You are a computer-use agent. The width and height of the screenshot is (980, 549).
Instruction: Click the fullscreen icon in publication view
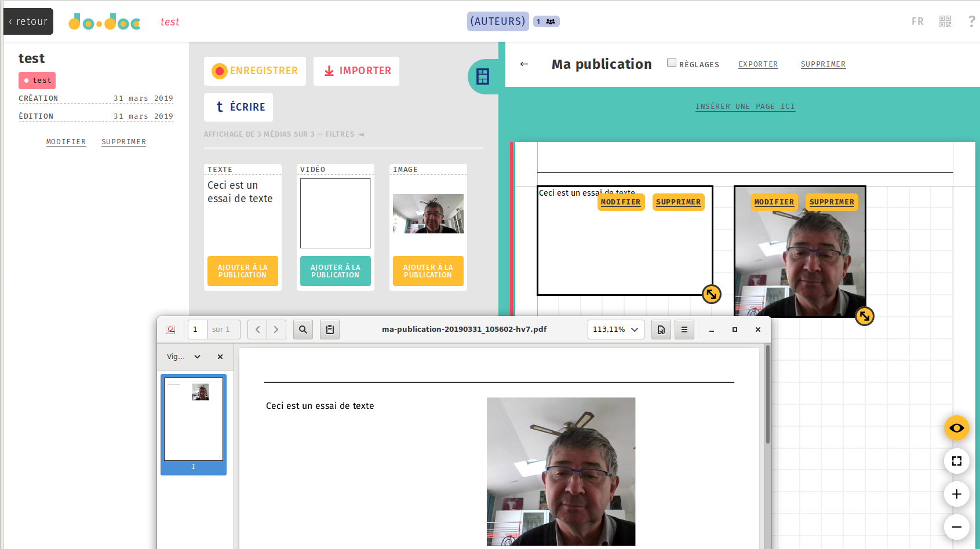[956, 461]
